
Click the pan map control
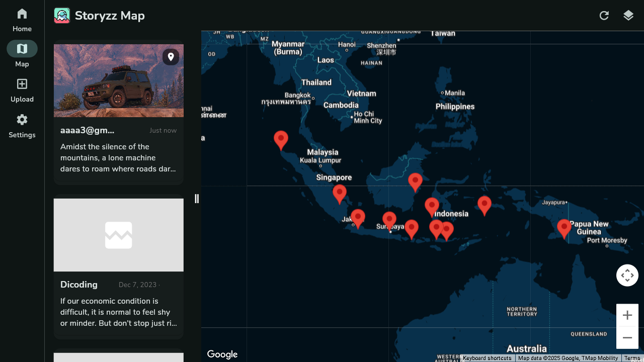tap(627, 275)
